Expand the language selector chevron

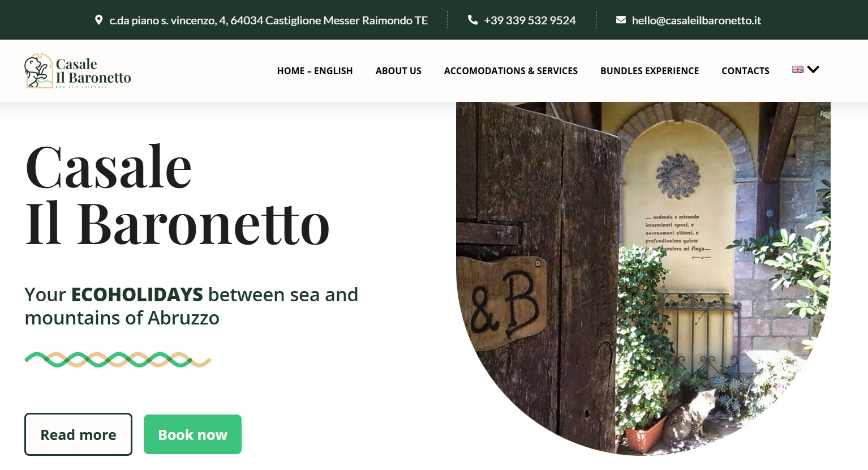click(x=813, y=70)
